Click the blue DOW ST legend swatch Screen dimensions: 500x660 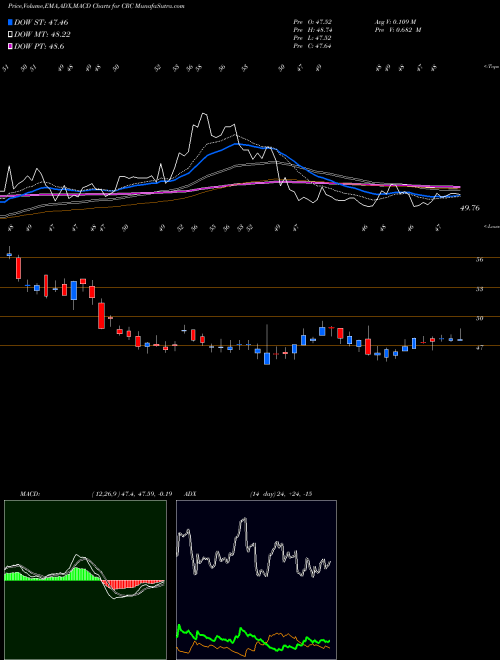[10, 22]
